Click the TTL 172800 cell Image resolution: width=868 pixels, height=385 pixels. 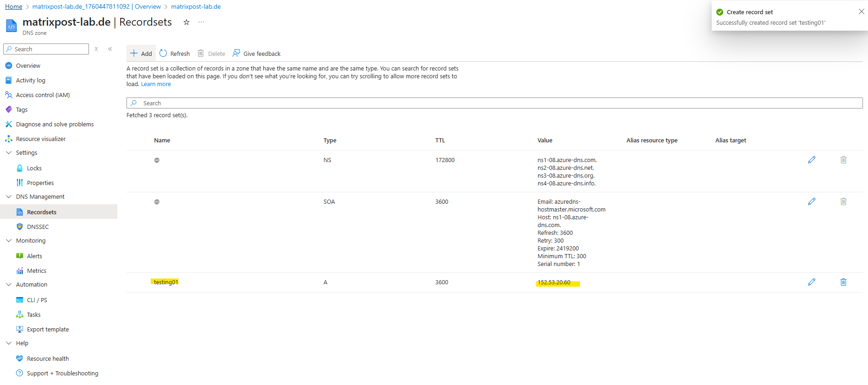445,160
